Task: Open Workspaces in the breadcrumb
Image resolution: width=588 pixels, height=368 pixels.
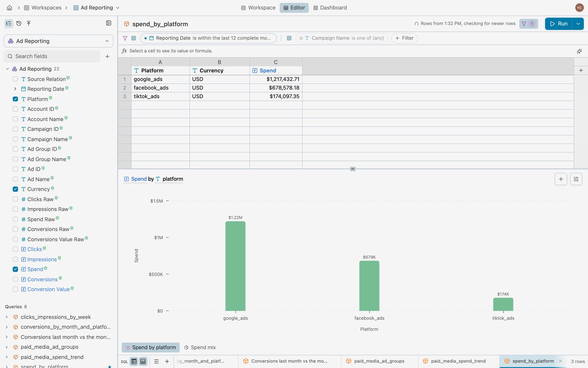Action: [x=43, y=8]
